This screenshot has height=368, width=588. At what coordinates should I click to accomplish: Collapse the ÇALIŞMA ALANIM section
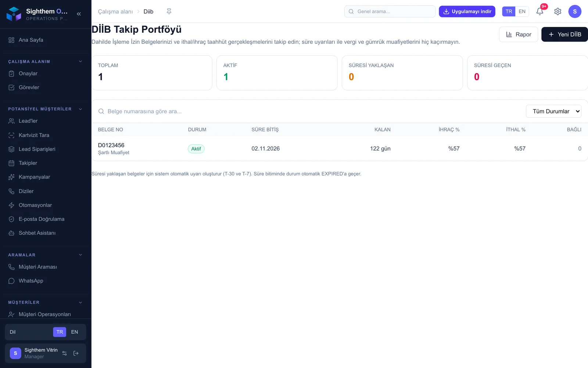coord(80,61)
